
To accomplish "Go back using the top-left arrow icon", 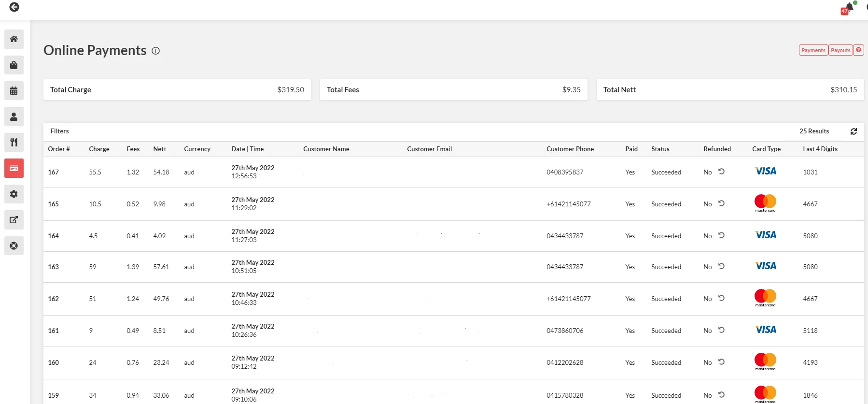I will coord(14,7).
